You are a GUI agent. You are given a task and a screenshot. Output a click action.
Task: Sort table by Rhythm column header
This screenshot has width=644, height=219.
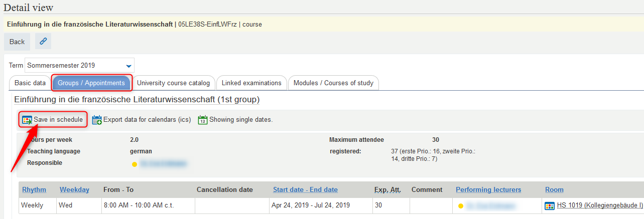34,189
